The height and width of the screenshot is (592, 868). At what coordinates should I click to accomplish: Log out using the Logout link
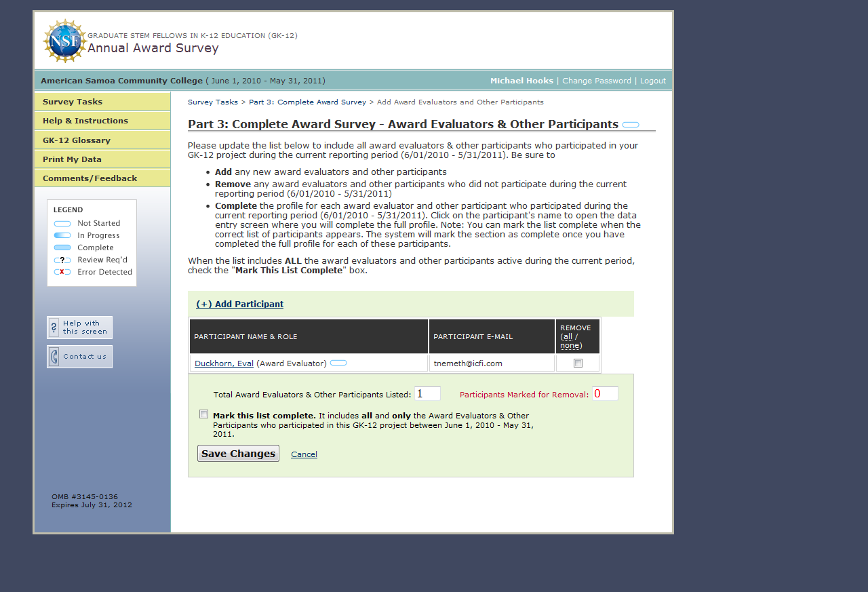pos(652,81)
